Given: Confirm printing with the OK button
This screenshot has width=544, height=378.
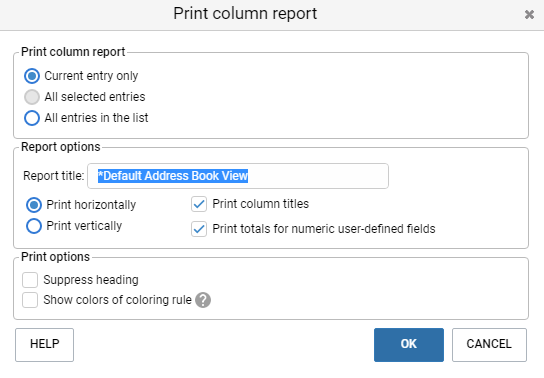Looking at the screenshot, I should tap(409, 345).
